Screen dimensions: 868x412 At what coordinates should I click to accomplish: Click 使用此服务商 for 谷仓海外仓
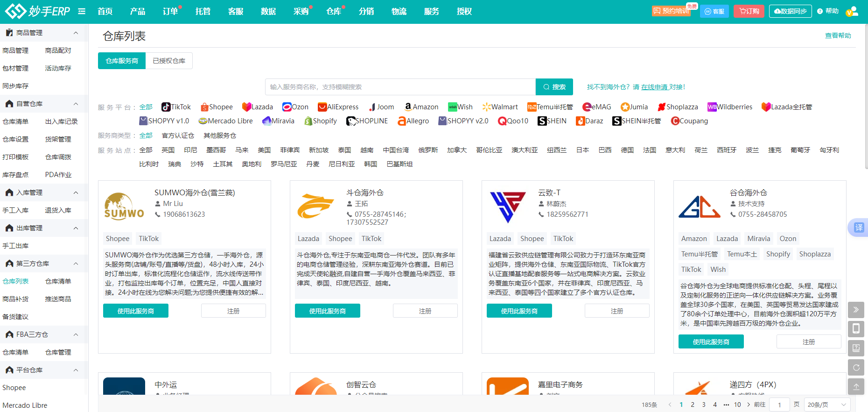[x=711, y=341]
